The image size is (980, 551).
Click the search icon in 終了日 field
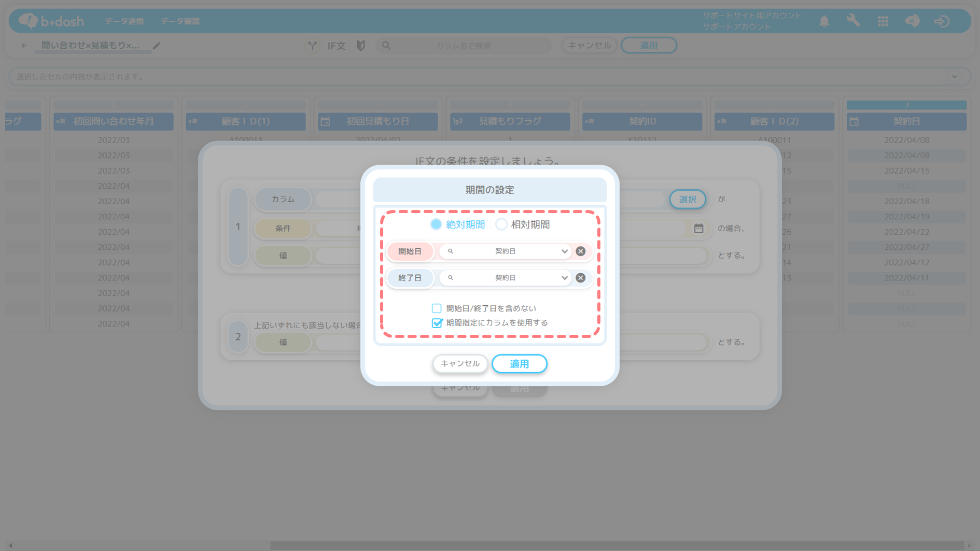click(x=451, y=278)
